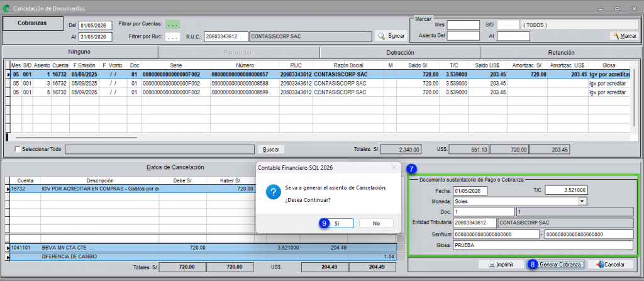Click the Cobranzas button
Screen dimensions: 644x281
pyautogui.click(x=33, y=23)
